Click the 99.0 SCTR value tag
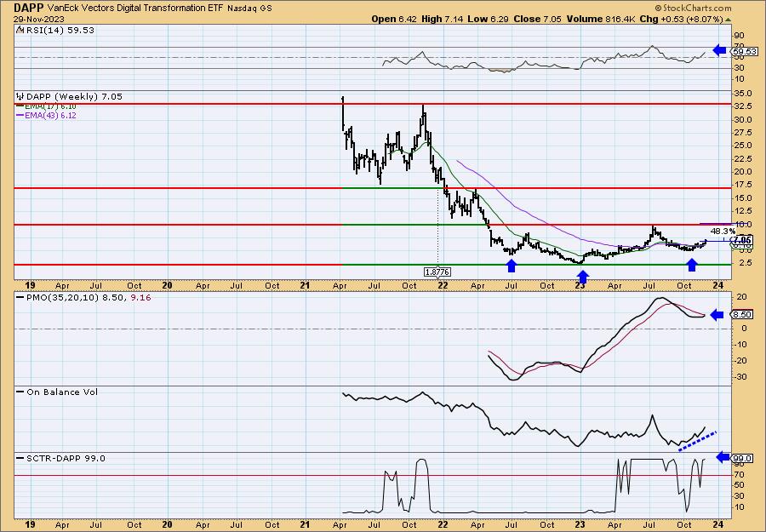This screenshot has height=532, width=766. coord(743,458)
